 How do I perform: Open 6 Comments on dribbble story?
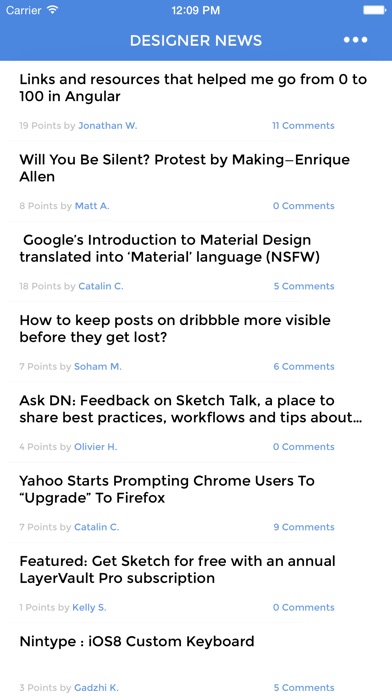304,367
